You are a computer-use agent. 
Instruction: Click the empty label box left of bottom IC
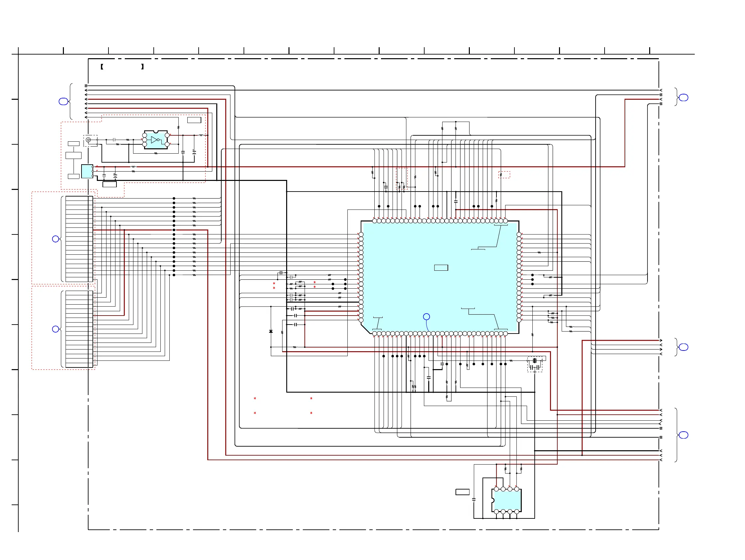coord(463,492)
